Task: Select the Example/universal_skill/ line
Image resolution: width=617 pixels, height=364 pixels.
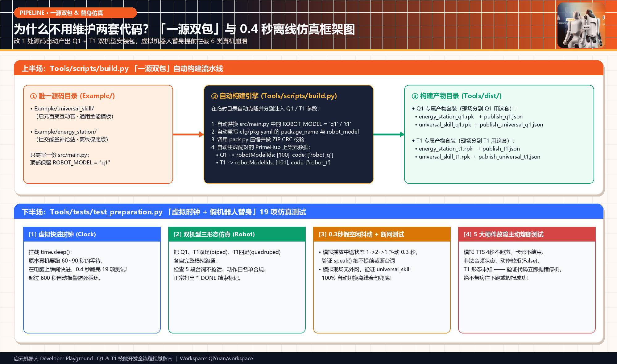Action: pos(62,109)
